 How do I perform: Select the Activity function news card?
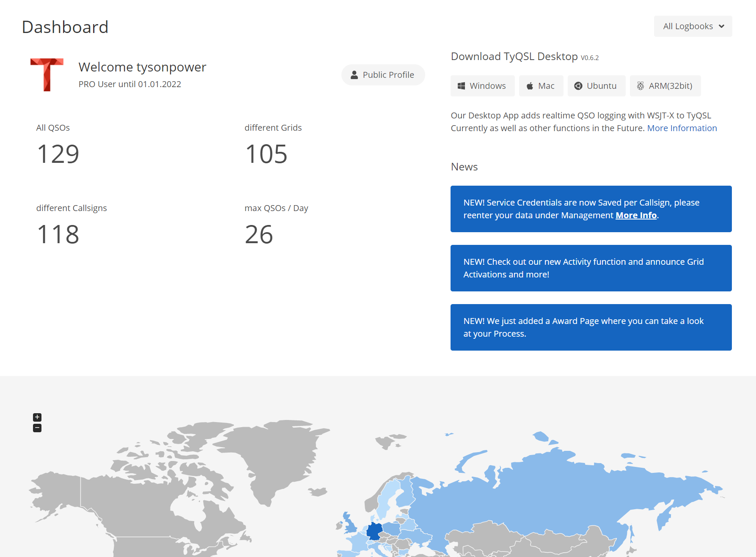[591, 268]
